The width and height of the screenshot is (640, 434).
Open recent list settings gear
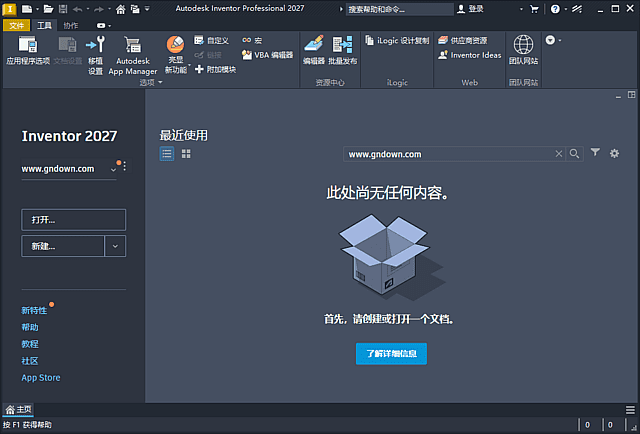point(615,153)
